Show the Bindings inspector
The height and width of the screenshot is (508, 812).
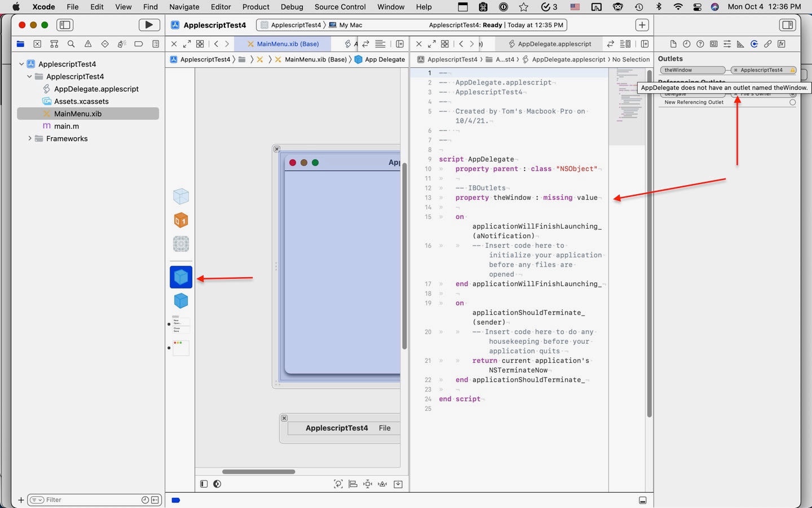[767, 44]
